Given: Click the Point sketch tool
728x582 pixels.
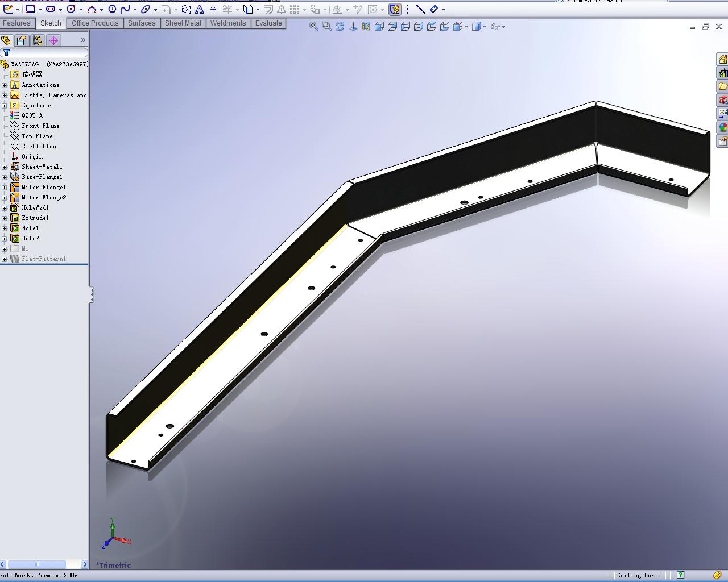Looking at the screenshot, I should click(213, 9).
